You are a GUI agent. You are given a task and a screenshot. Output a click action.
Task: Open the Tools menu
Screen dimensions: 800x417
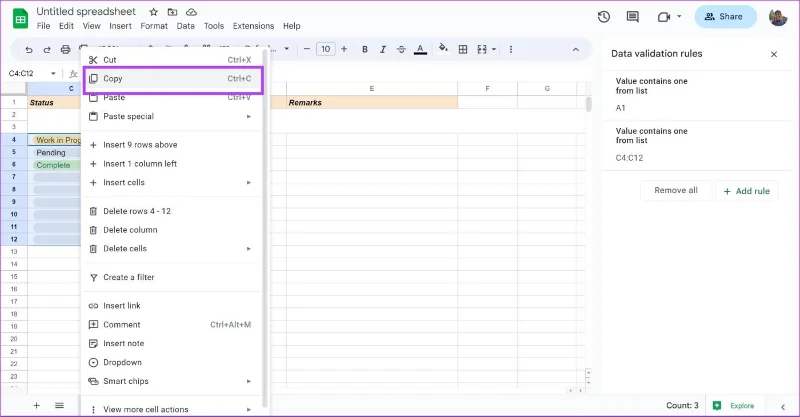click(214, 26)
